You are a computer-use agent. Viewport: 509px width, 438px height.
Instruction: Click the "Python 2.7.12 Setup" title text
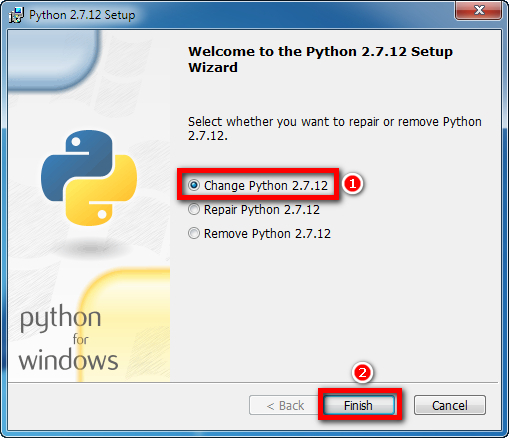(x=82, y=15)
